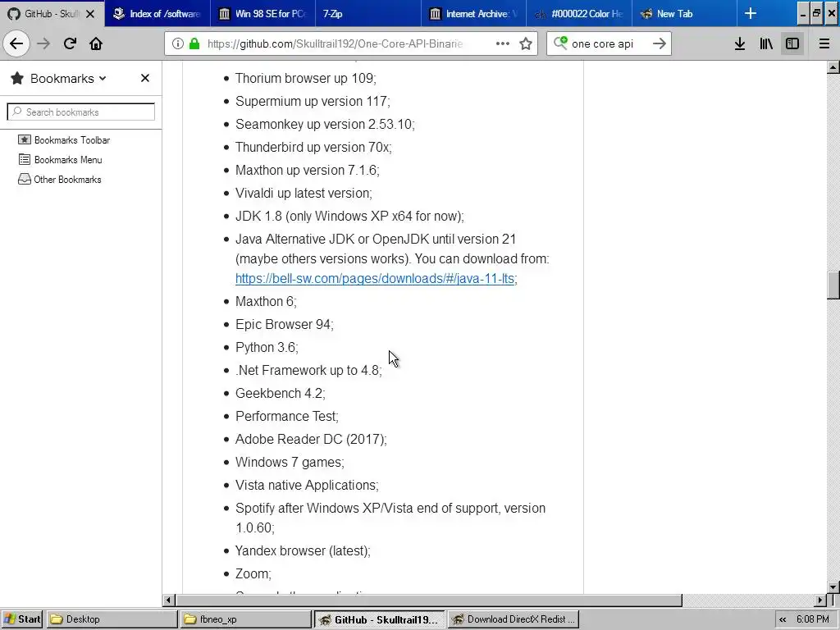The image size is (840, 630).
Task: Open the Library menu icon
Action: (766, 43)
